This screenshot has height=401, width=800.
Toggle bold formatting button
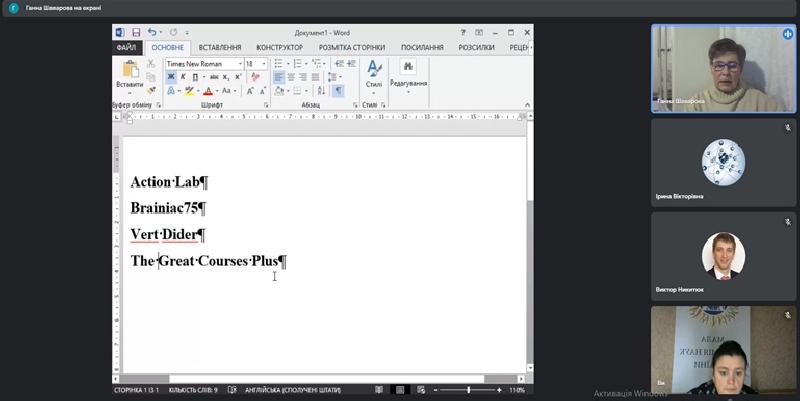pyautogui.click(x=170, y=77)
